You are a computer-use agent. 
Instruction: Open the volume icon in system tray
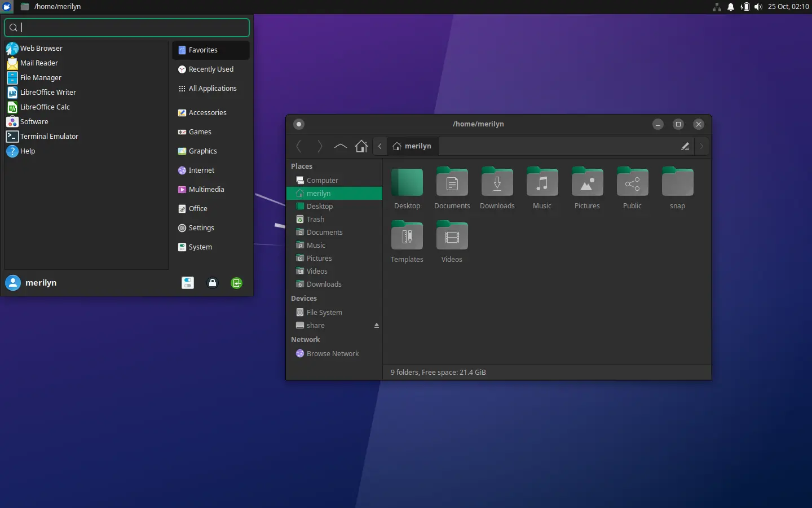pos(758,7)
